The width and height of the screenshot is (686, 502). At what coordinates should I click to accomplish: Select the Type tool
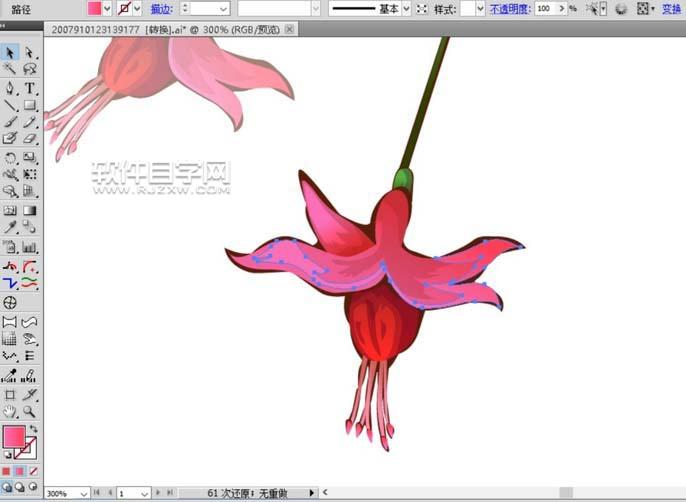click(x=29, y=88)
